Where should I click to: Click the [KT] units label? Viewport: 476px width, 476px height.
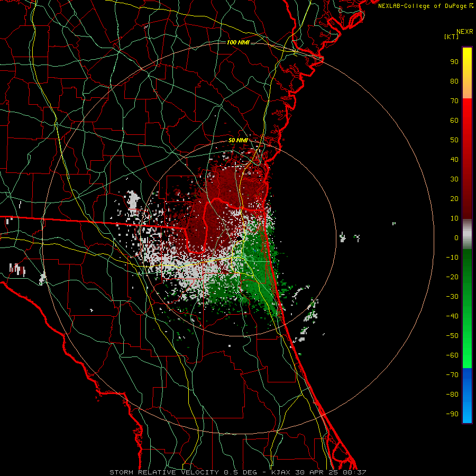click(452, 36)
